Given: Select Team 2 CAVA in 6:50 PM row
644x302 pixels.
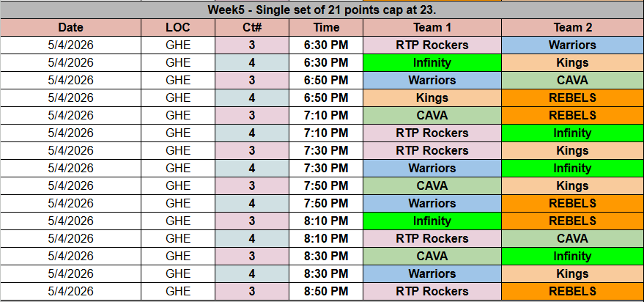Looking at the screenshot, I should coord(572,81).
